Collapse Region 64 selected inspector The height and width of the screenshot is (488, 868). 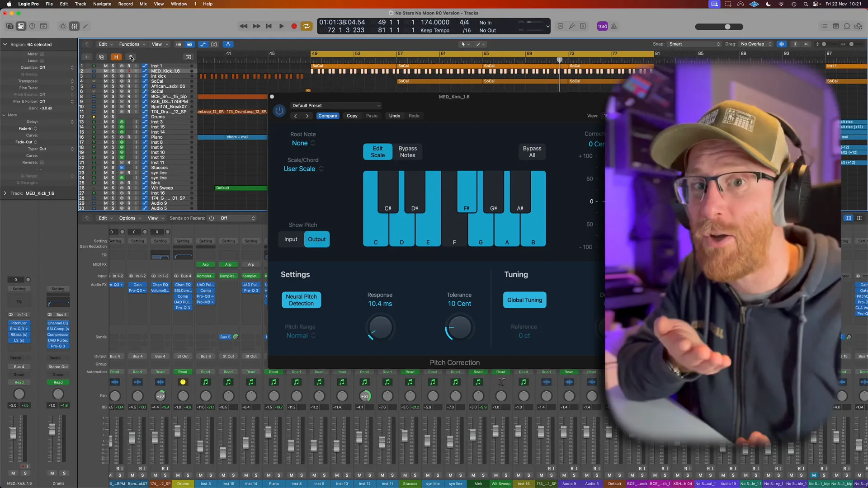(x=5, y=44)
